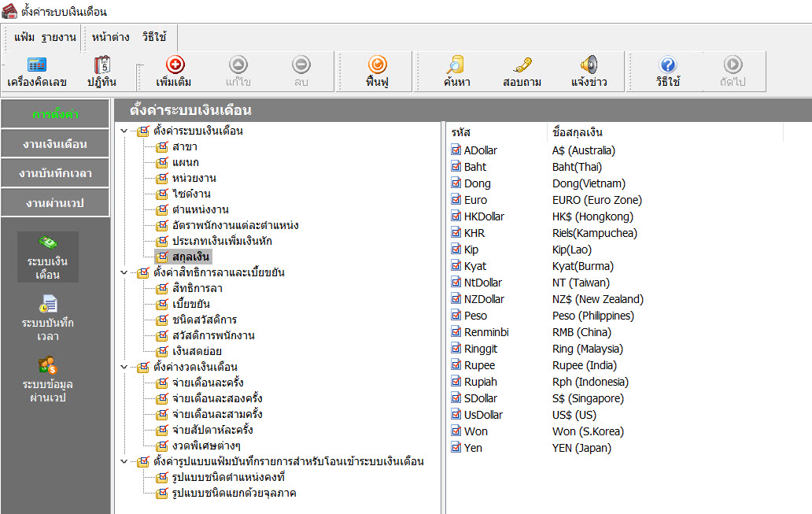The width and height of the screenshot is (812, 514).
Task: Click the SDollar row icon
Action: pos(456,398)
